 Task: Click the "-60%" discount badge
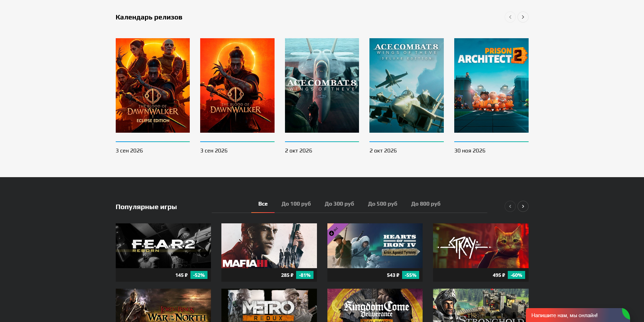pos(516,275)
